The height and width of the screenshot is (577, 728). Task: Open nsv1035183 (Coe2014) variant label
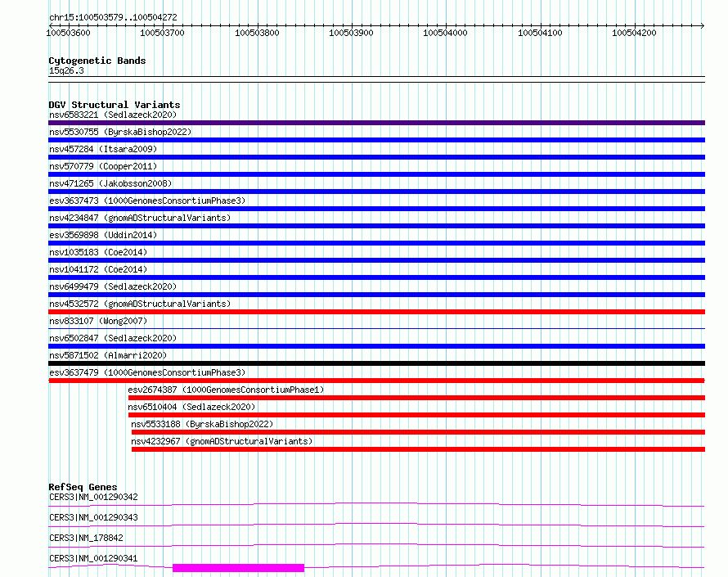click(x=98, y=252)
